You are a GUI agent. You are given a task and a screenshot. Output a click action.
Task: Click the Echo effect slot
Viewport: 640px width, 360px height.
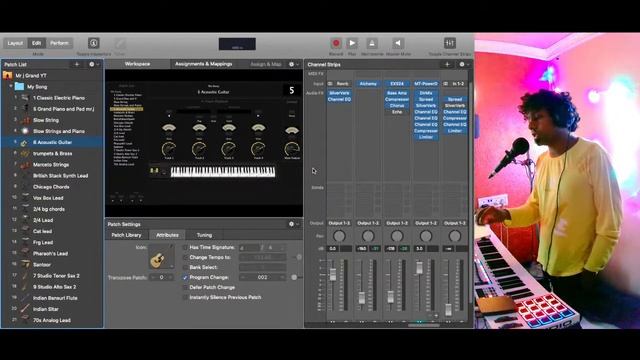[397, 112]
